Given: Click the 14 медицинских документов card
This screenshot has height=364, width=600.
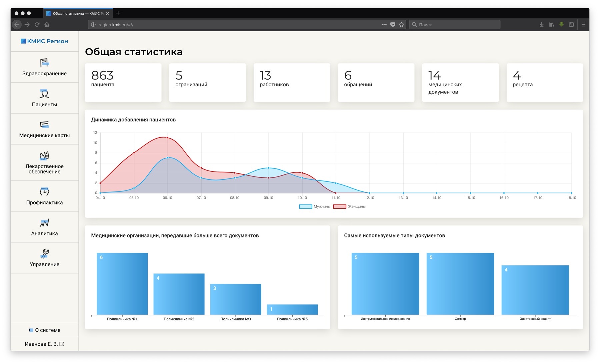Looking at the screenshot, I should coord(461,83).
